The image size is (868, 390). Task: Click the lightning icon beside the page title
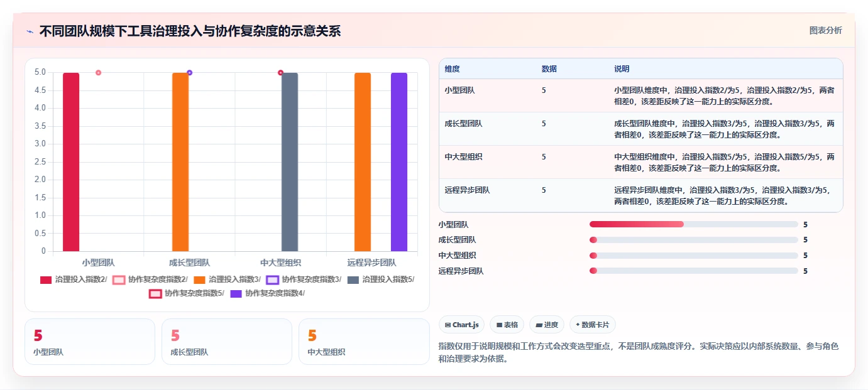30,31
